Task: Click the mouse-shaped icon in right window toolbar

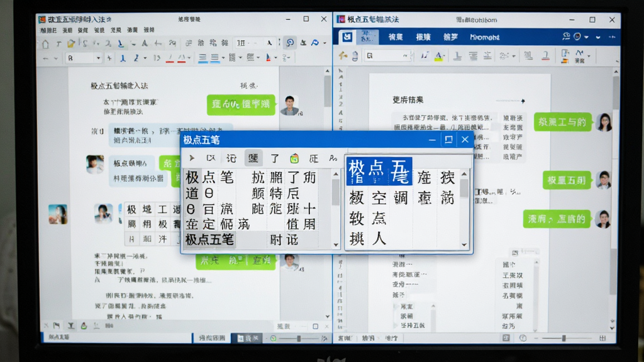Action: (355, 56)
